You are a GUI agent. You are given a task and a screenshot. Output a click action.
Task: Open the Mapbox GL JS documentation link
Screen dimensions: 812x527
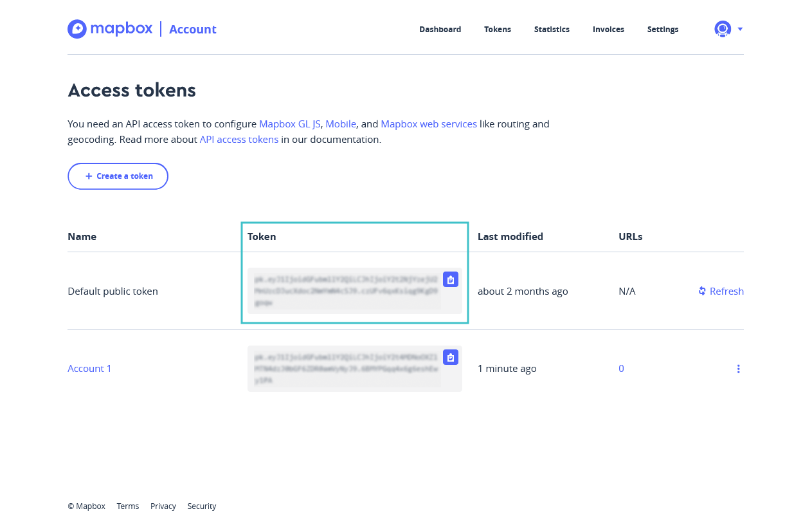tap(289, 124)
